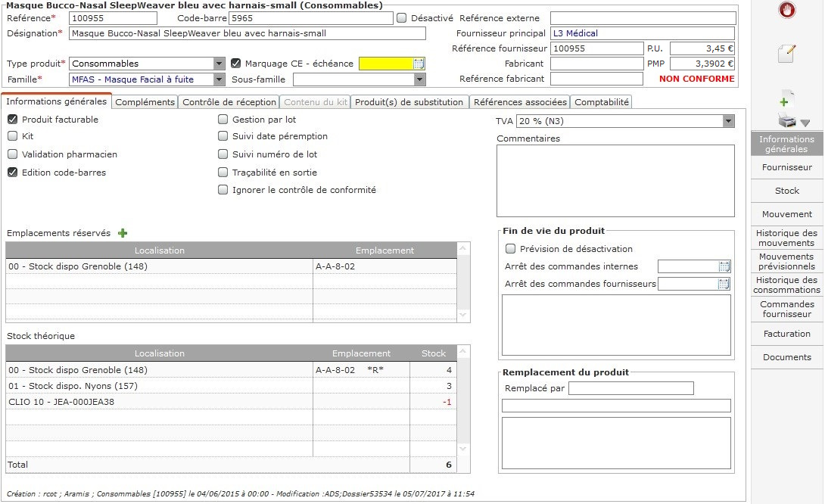Switch to the Compléments tab
Image resolution: width=825 pixels, height=504 pixels.
coord(145,102)
